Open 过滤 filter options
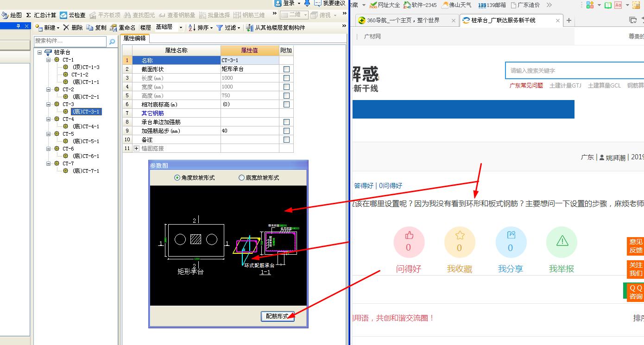The image size is (644, 345). pos(228,28)
